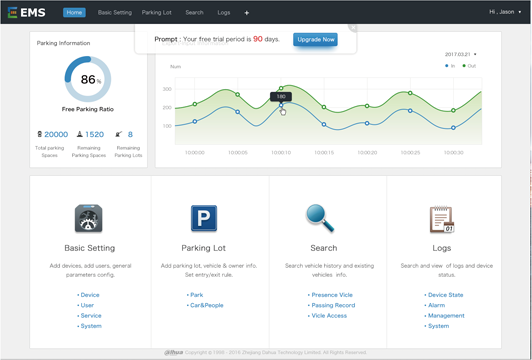
Task: Open the Logs navigation menu
Action: [x=224, y=13]
